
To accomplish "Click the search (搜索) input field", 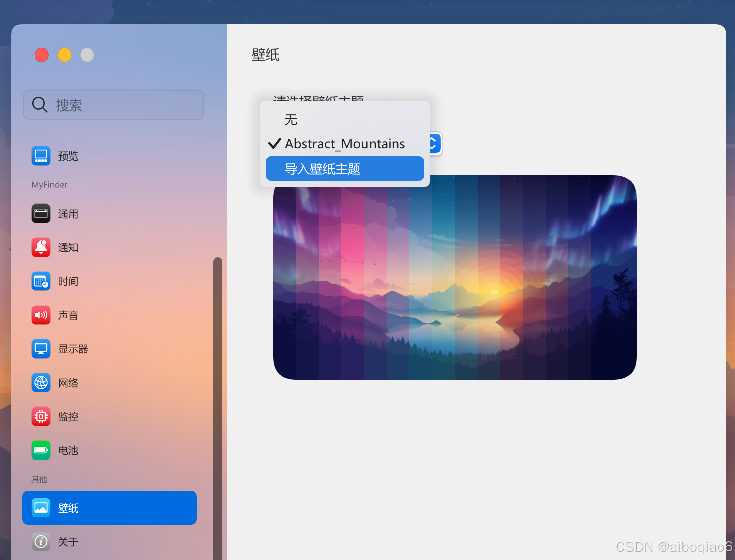I will (114, 105).
